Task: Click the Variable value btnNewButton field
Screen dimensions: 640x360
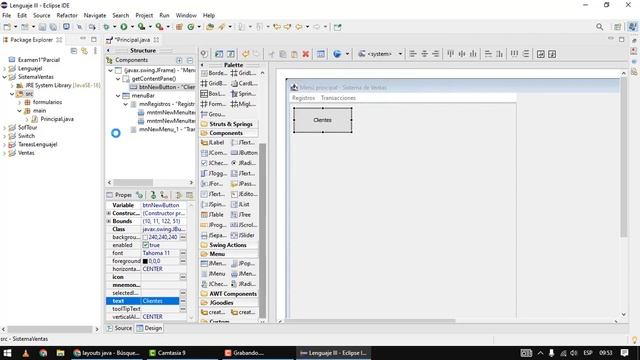Action: [164, 205]
